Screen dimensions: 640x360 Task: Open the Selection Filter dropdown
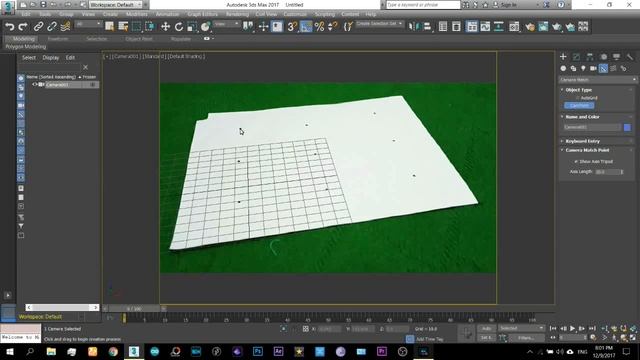pos(88,24)
